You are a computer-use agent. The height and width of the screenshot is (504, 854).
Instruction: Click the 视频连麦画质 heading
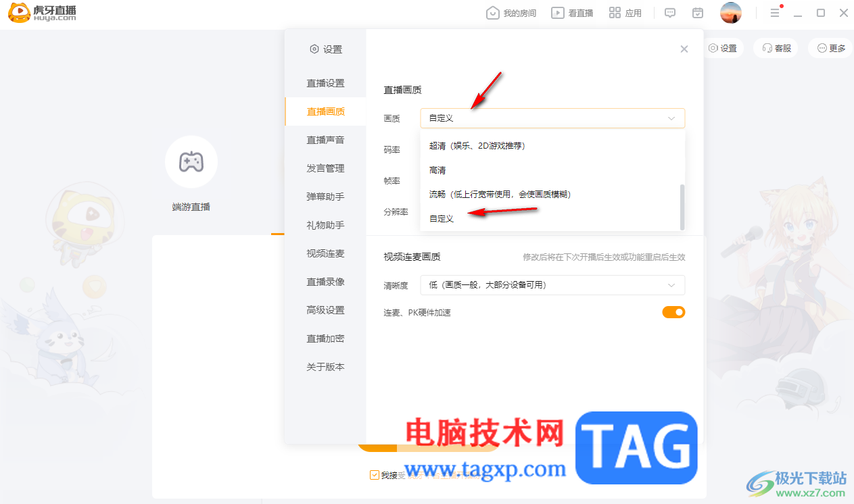click(412, 257)
